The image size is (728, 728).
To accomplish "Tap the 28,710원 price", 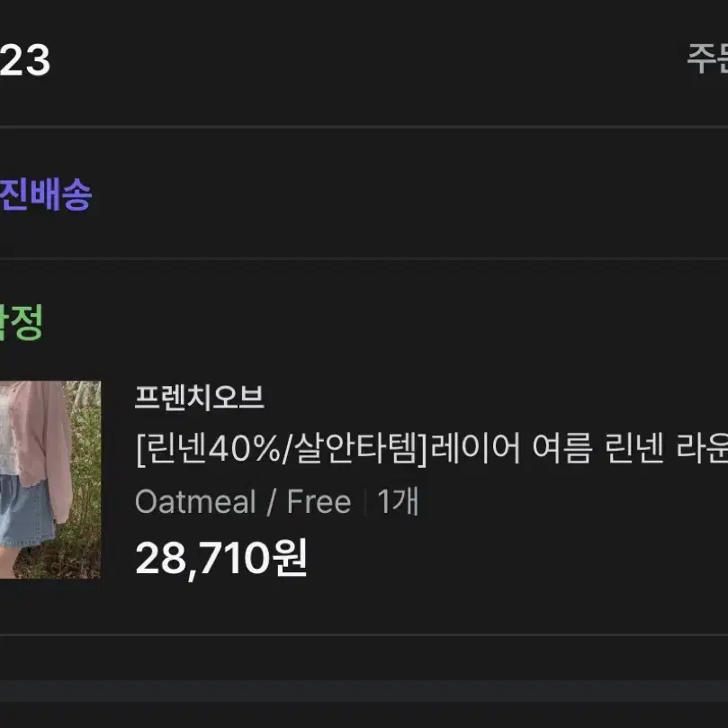I will [221, 558].
